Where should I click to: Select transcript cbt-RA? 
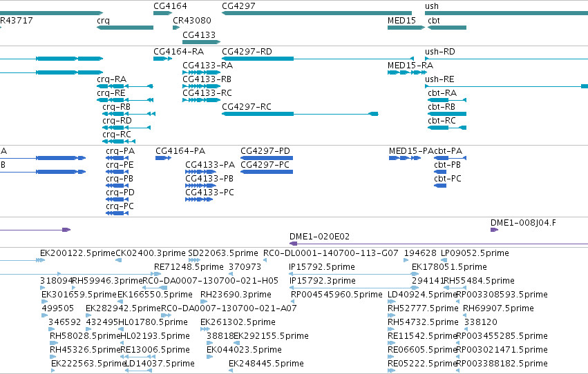[x=442, y=93]
